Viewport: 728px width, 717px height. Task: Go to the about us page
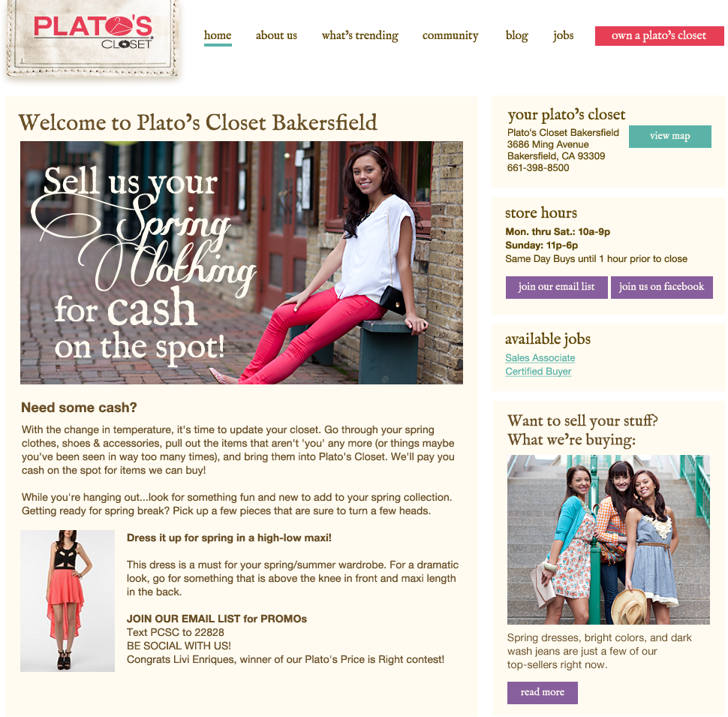click(276, 36)
